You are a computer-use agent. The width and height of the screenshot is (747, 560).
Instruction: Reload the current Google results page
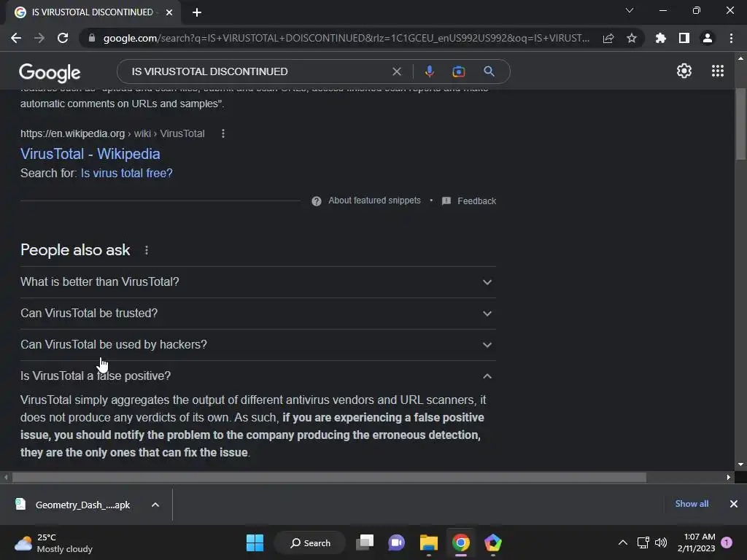pyautogui.click(x=63, y=38)
